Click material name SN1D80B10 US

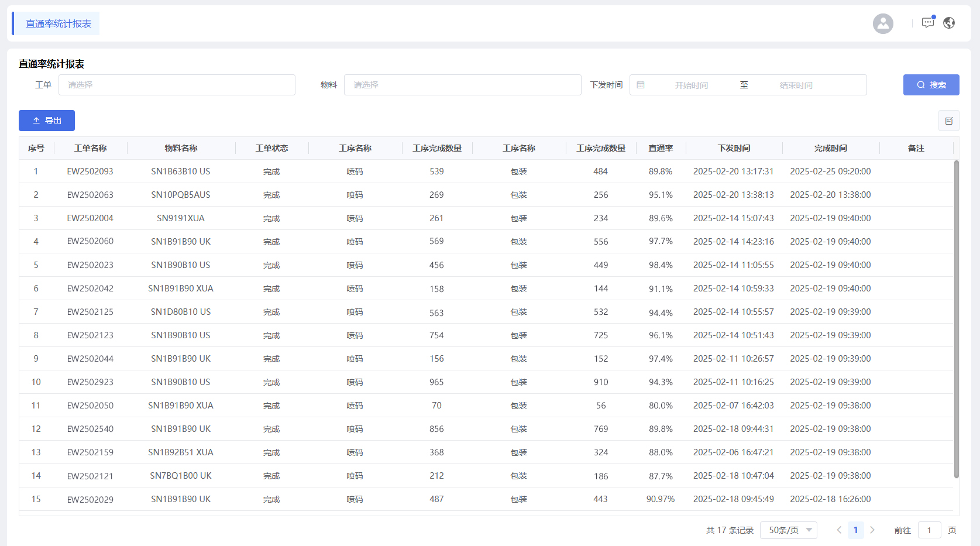tap(181, 312)
